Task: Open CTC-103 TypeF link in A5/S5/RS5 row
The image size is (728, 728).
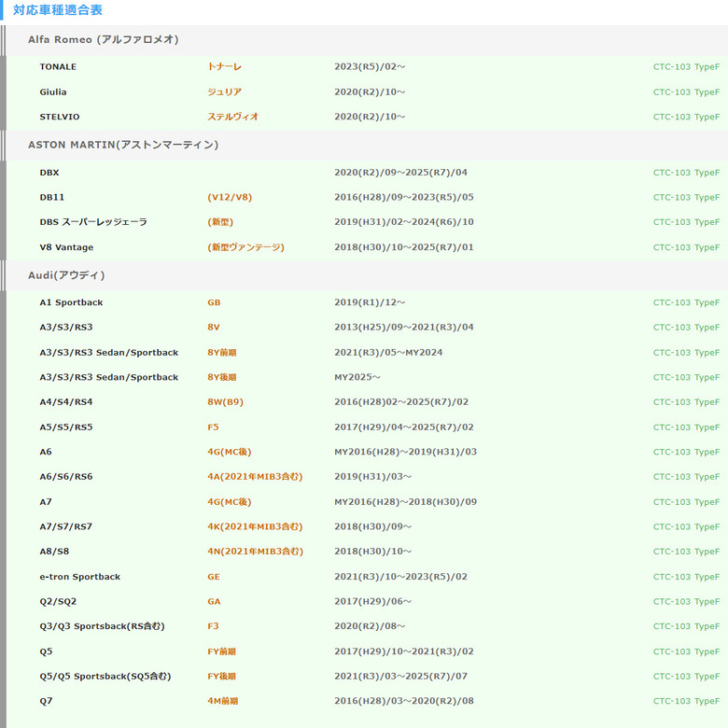Action: coord(686,427)
